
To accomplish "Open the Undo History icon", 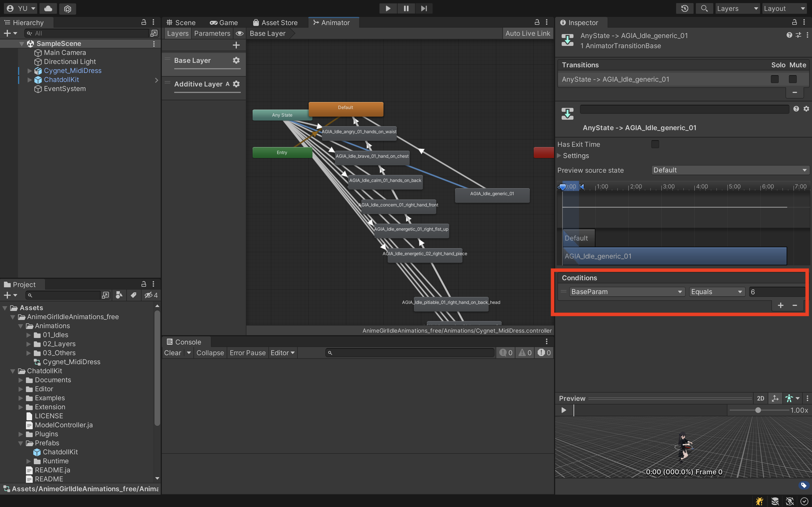I will pyautogui.click(x=685, y=8).
